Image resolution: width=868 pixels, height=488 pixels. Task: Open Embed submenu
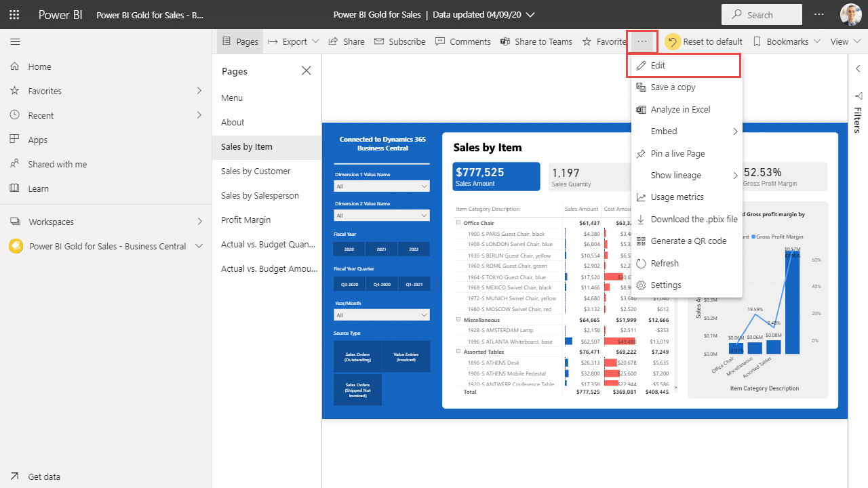[x=687, y=131]
